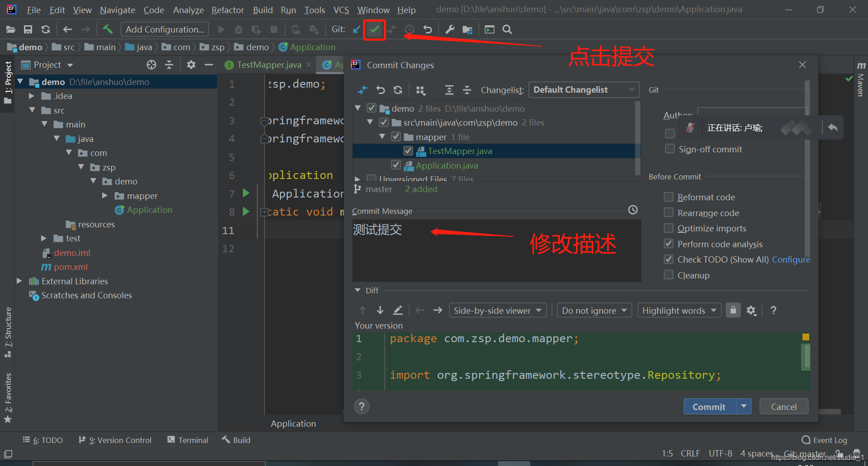Open Project panel gear settings

click(x=191, y=65)
